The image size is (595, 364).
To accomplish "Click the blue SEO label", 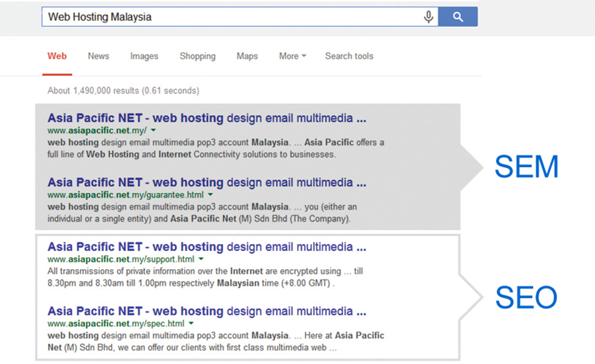I will [x=526, y=297].
